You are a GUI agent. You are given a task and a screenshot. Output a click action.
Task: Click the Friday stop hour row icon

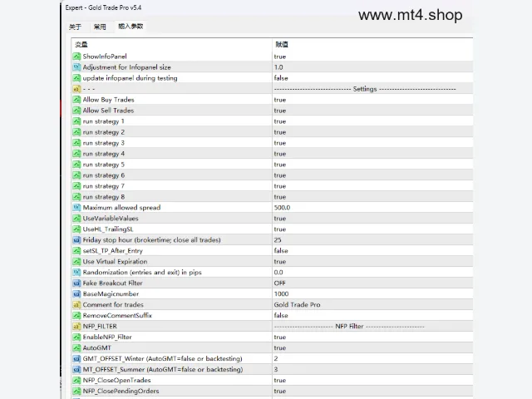tap(76, 240)
